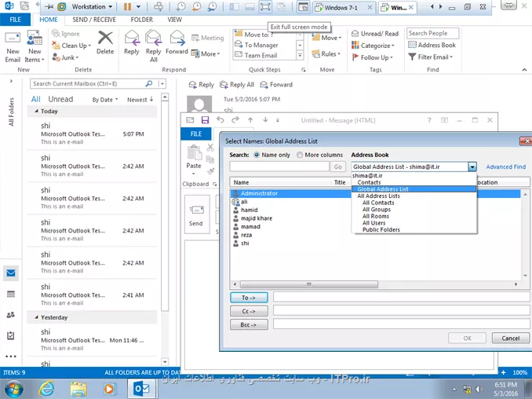
Task: Click the Cc -> button
Action: pos(249,311)
